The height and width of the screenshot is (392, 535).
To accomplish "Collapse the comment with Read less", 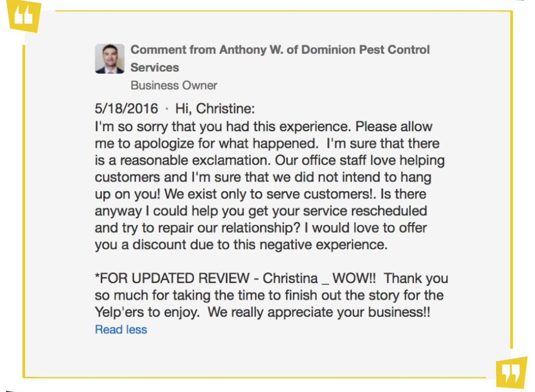I will tap(121, 329).
